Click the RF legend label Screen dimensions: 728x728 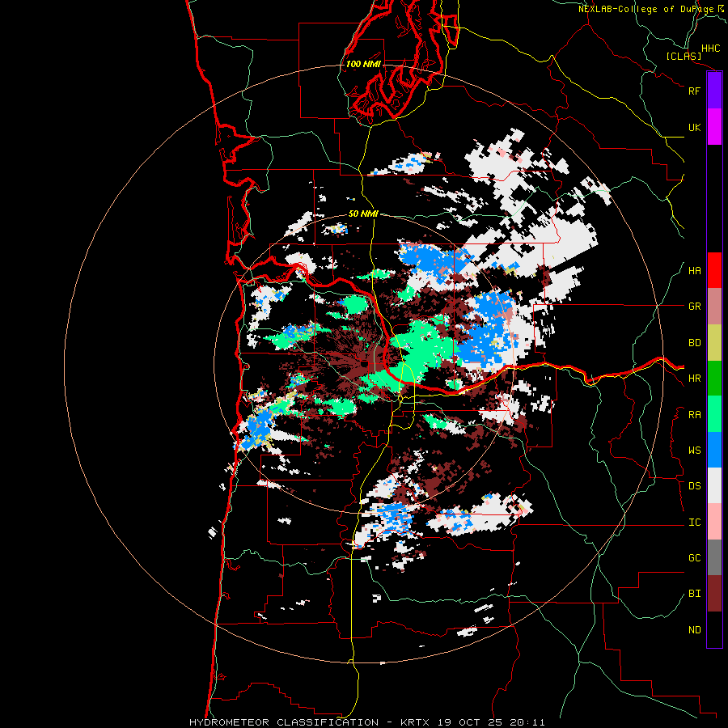coord(694,91)
